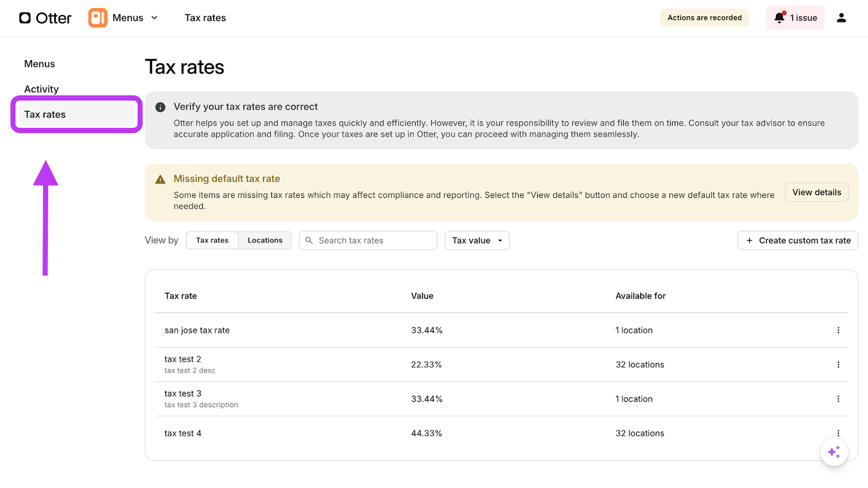Click the Search tax rates field
This screenshot has width=868, height=488.
[x=374, y=240]
